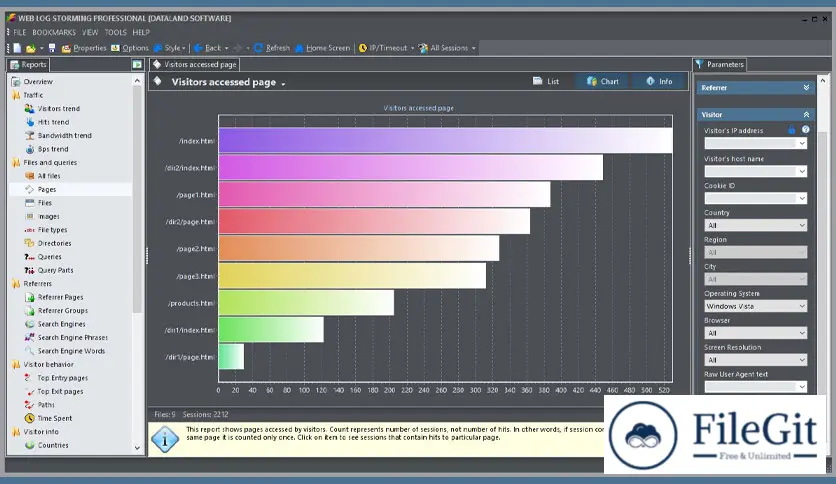Open the Visitor's IP address combo box
This screenshot has width=836, height=484.
755,143
